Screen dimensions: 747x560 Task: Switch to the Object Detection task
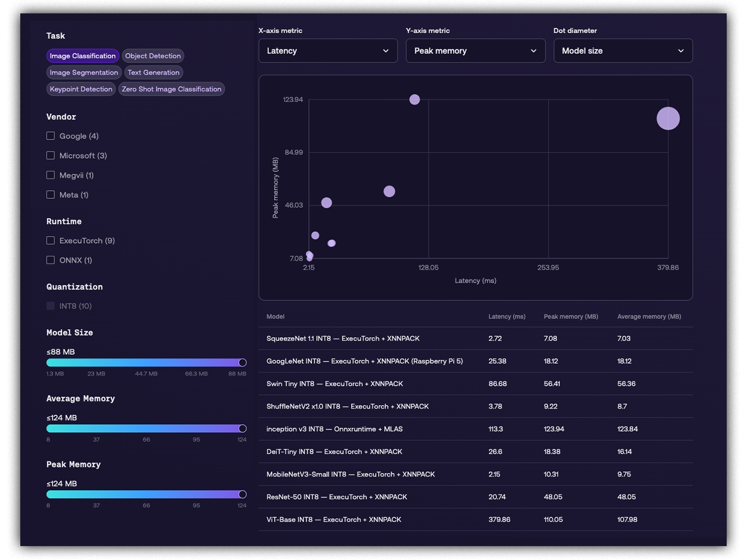(x=153, y=56)
